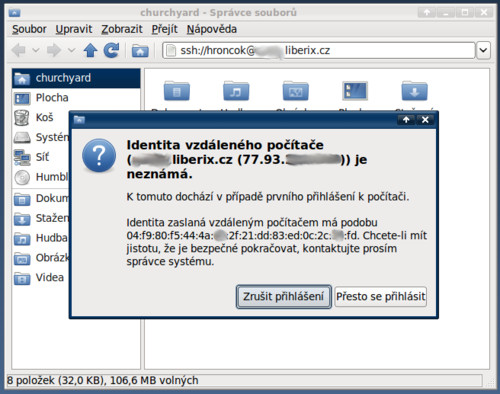Click the ssh address location field
The image size is (500, 394).
coord(319,51)
